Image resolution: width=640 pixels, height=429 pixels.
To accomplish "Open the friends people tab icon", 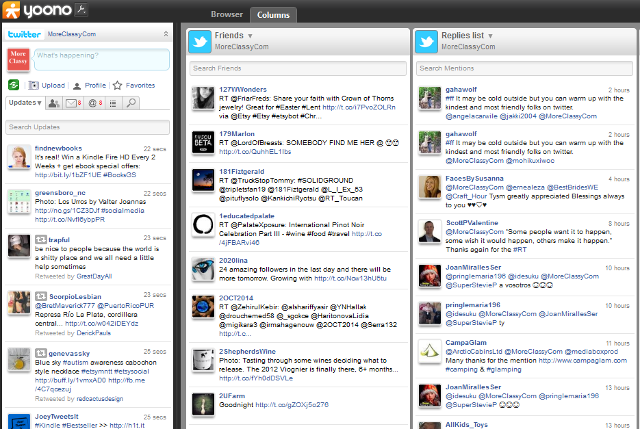I will coord(54,103).
